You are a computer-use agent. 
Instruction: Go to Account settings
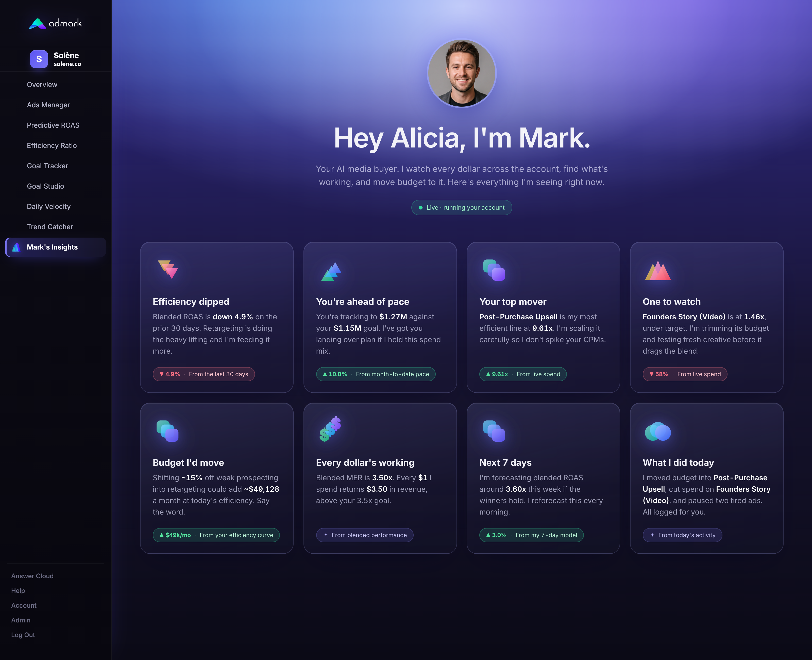(x=24, y=606)
